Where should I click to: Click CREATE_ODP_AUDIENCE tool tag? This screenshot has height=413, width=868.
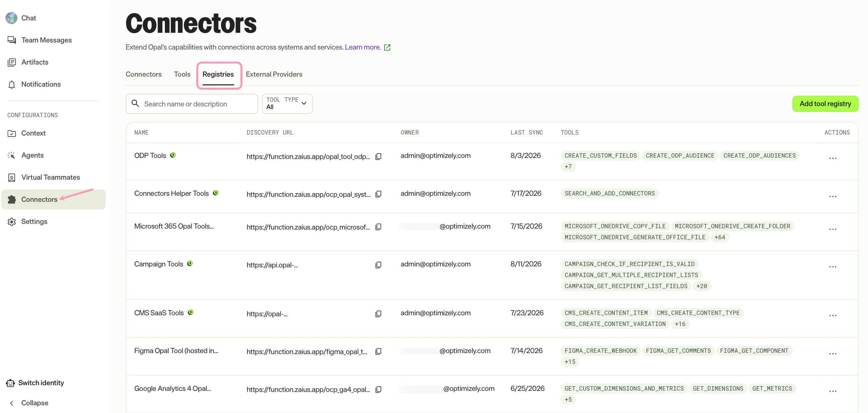[x=680, y=156]
